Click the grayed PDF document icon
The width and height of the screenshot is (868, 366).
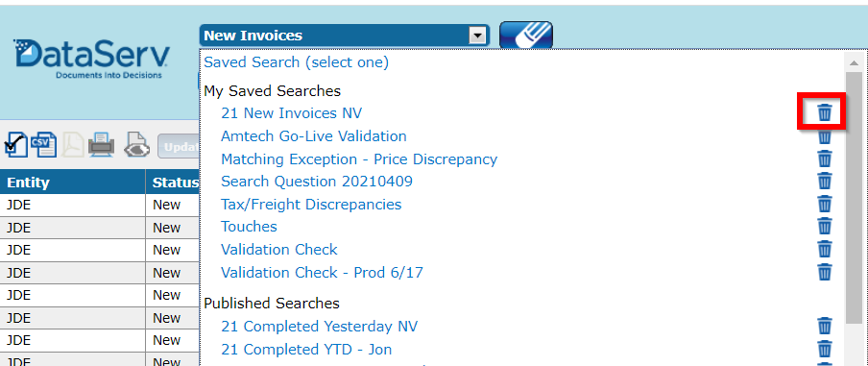pos(73,146)
